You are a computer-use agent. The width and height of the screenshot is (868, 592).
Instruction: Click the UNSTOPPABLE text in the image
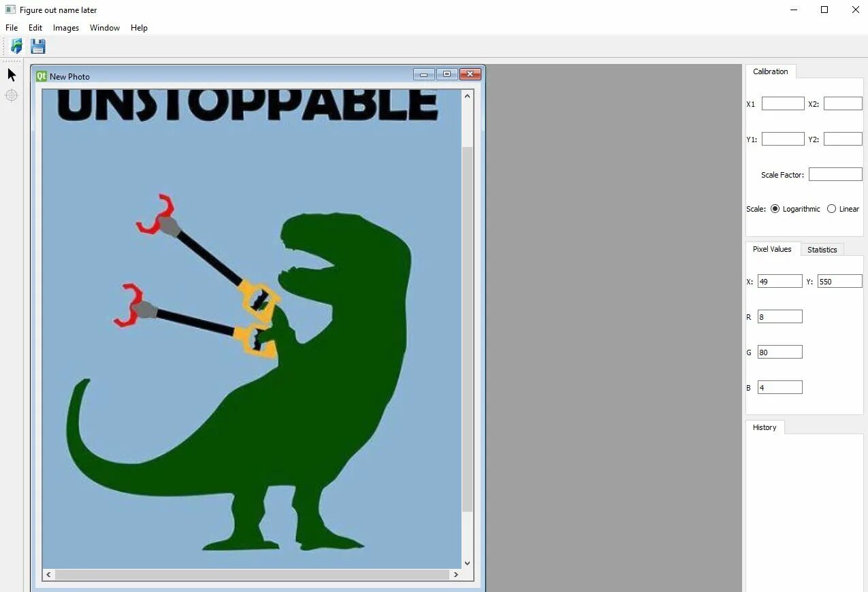(247, 105)
